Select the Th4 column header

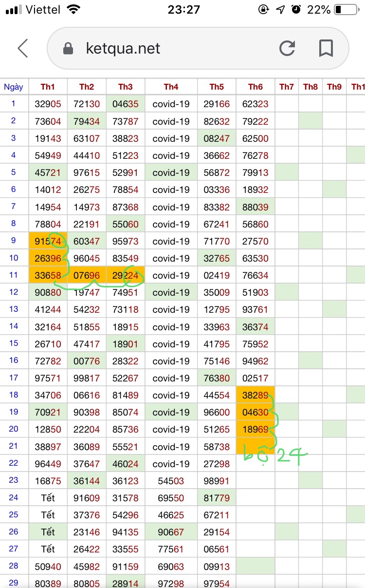tap(171, 87)
